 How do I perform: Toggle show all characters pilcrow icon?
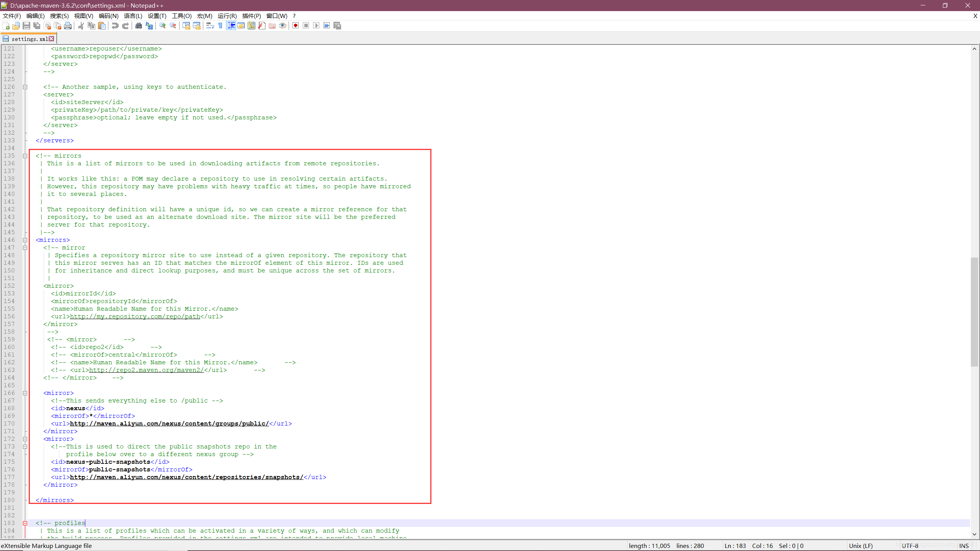[220, 26]
